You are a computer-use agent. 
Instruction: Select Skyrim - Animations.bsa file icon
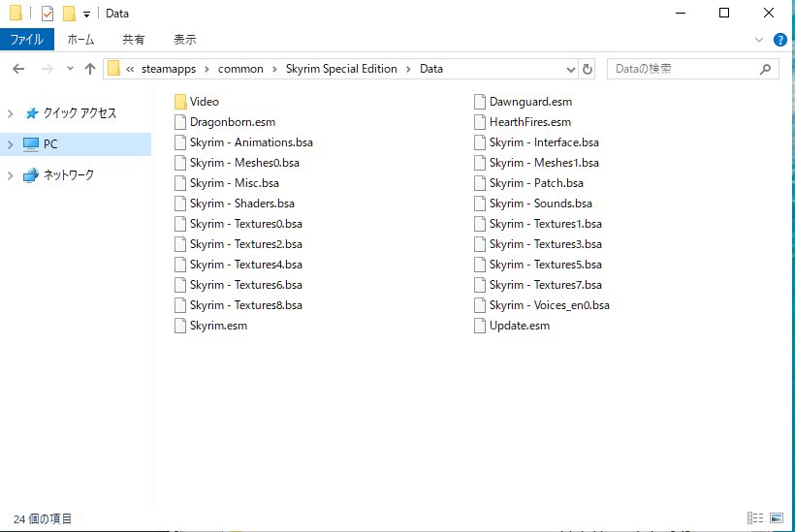point(180,142)
